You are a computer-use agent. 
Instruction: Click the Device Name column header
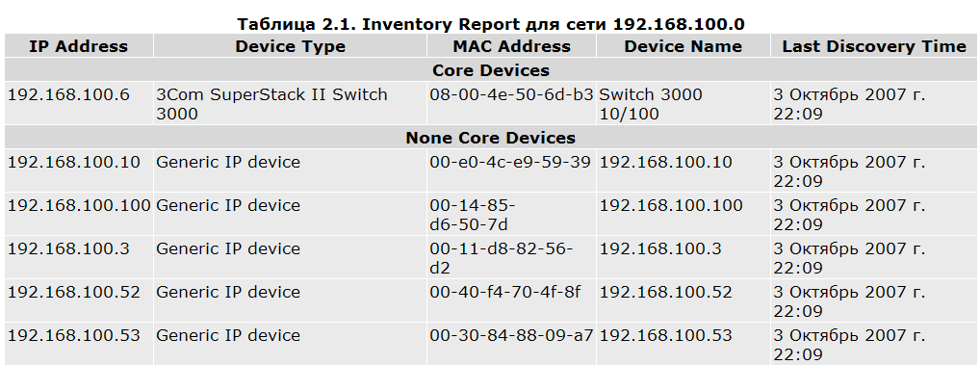pos(683,46)
